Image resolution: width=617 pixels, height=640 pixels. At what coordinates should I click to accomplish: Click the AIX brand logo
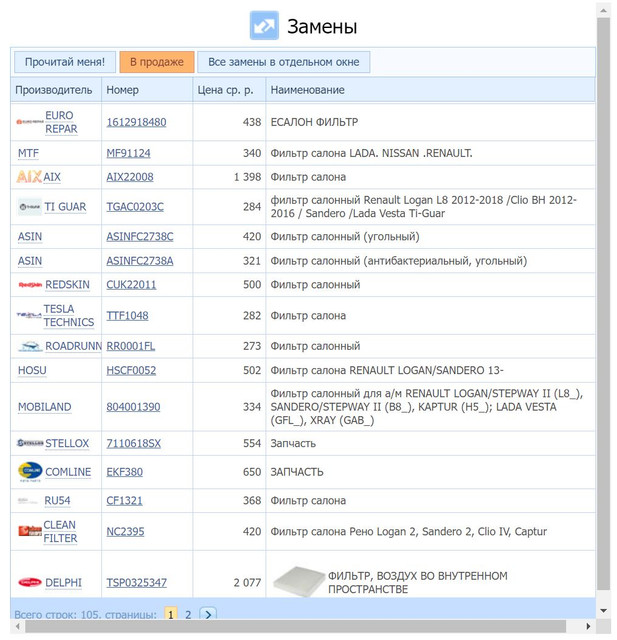(29, 177)
